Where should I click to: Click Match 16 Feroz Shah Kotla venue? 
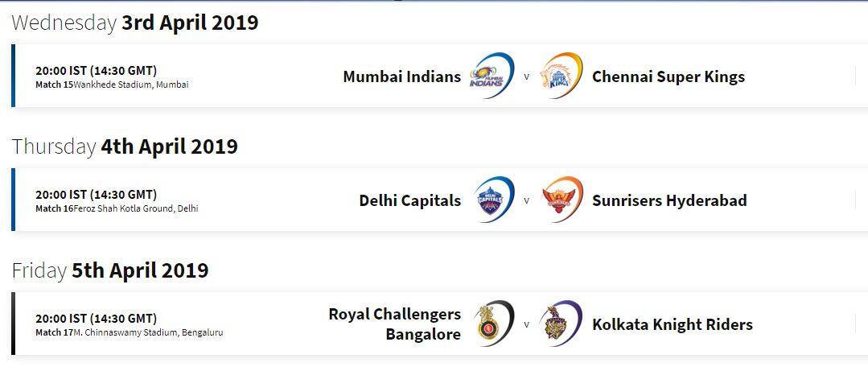[117, 208]
